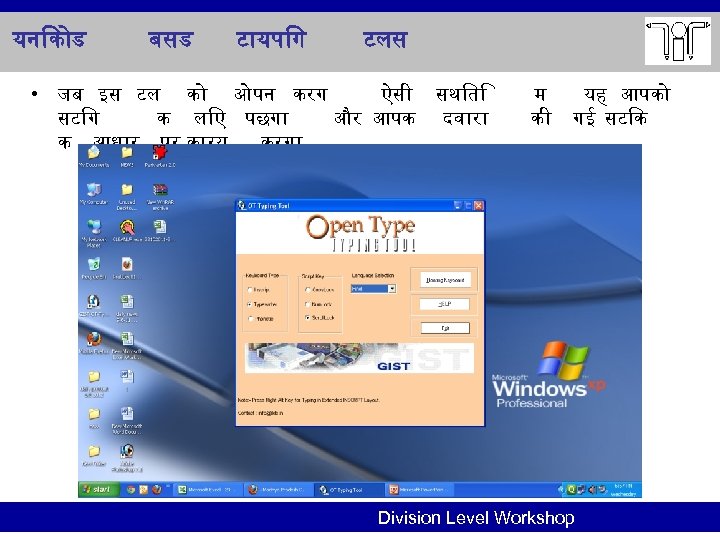
Task: Open the WinRAR archive on the desktop
Action: 160,196
